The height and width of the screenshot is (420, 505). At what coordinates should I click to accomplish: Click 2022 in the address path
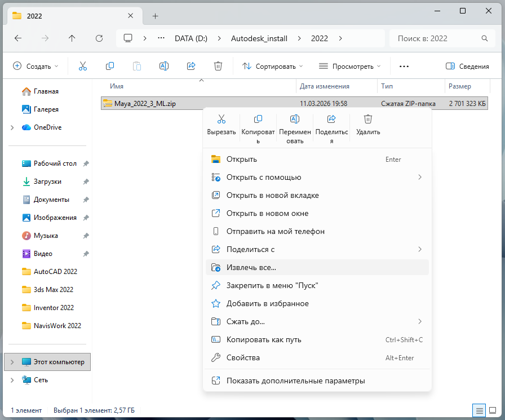pyautogui.click(x=320, y=38)
